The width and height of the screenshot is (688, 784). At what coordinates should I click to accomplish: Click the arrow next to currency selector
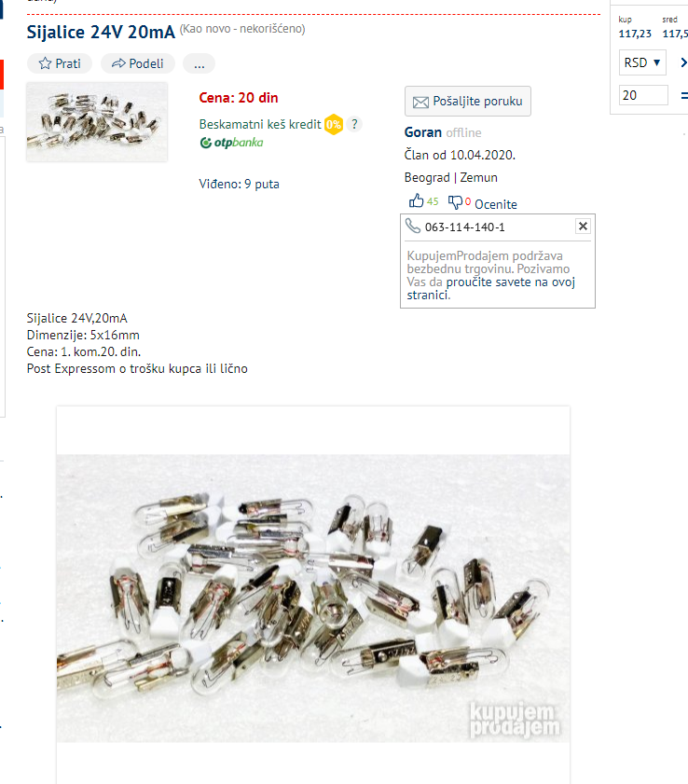683,63
